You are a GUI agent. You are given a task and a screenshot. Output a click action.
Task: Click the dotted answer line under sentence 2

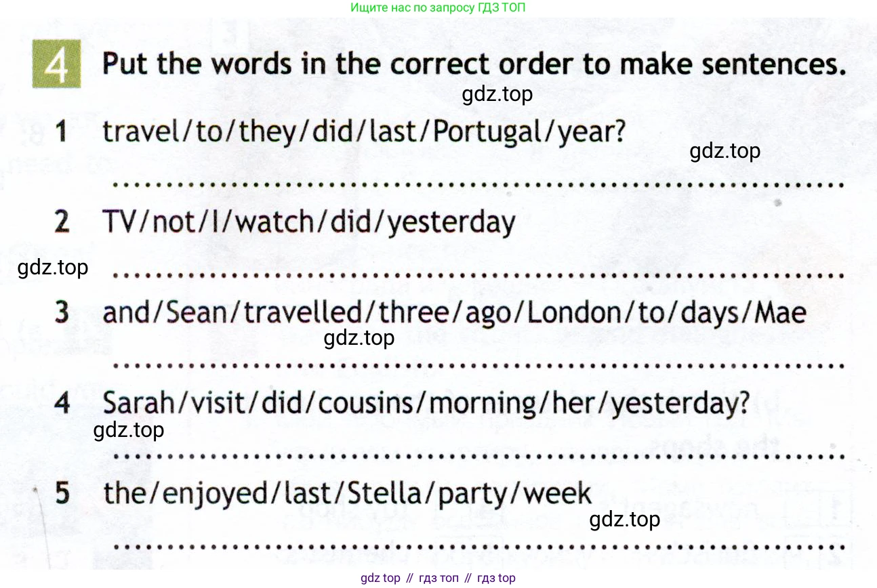(x=478, y=275)
